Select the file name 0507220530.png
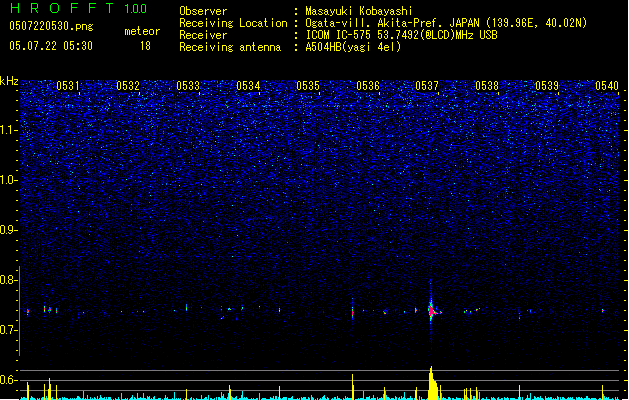 point(51,26)
